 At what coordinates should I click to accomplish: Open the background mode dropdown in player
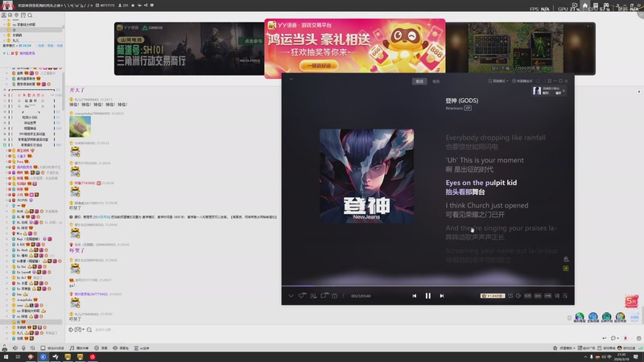[x=497, y=81]
